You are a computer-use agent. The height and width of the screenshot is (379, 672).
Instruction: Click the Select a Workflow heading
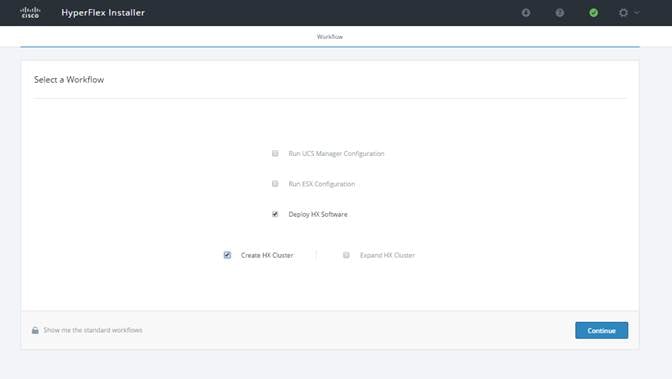click(x=69, y=80)
